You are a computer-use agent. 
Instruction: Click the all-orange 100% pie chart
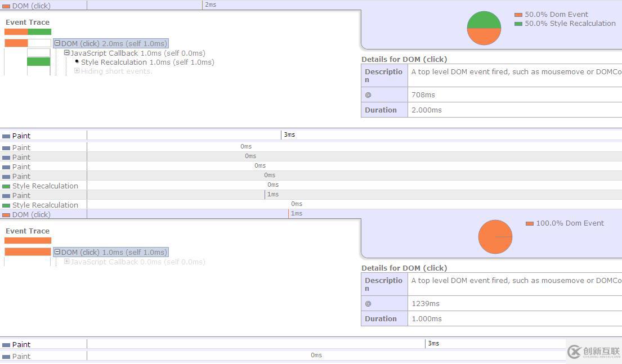coord(495,237)
